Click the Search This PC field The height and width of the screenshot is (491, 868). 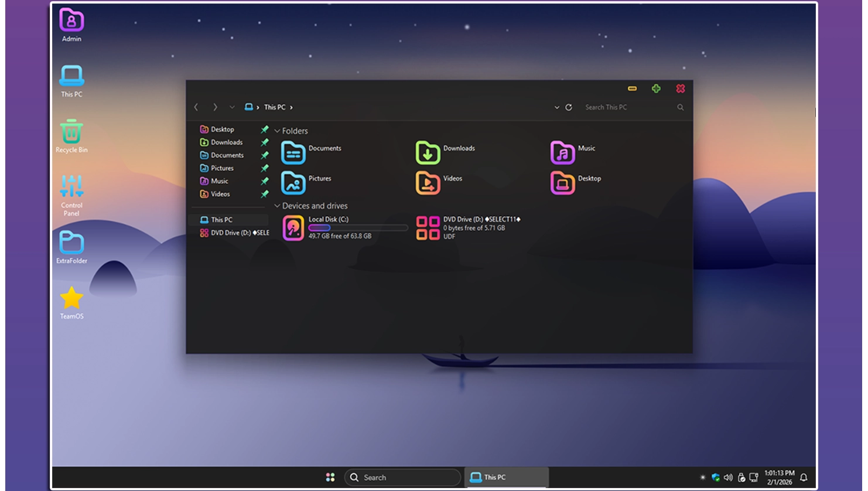tap(627, 108)
